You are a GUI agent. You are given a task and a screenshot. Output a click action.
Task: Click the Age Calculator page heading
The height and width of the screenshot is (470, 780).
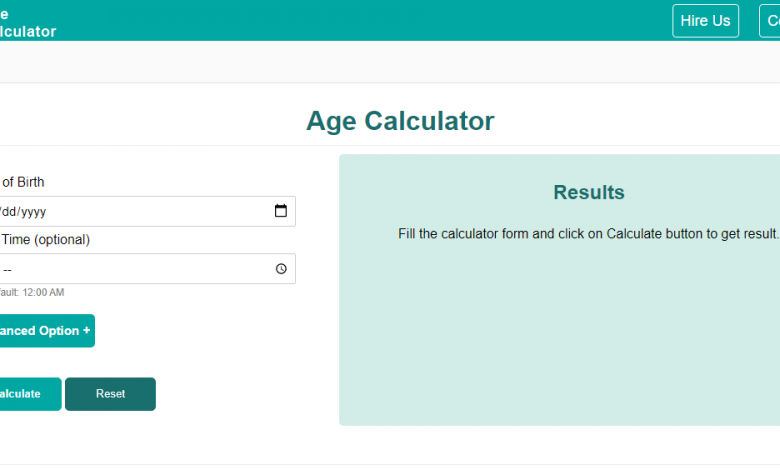click(x=400, y=121)
